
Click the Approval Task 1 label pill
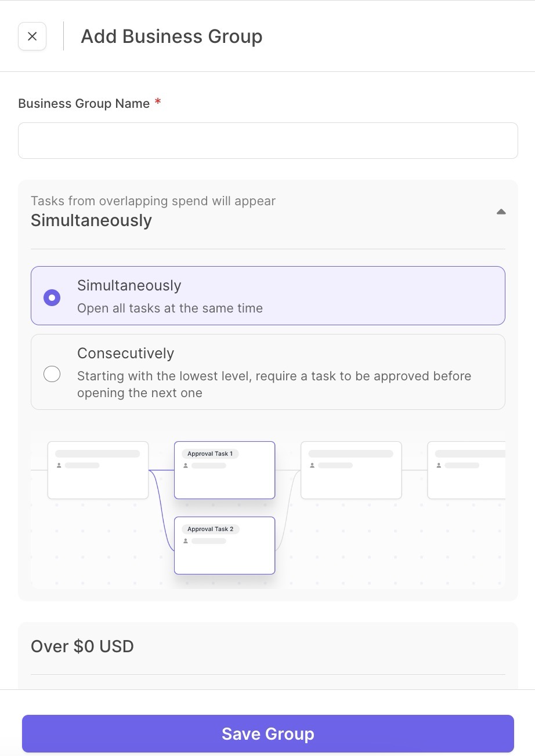[210, 454]
